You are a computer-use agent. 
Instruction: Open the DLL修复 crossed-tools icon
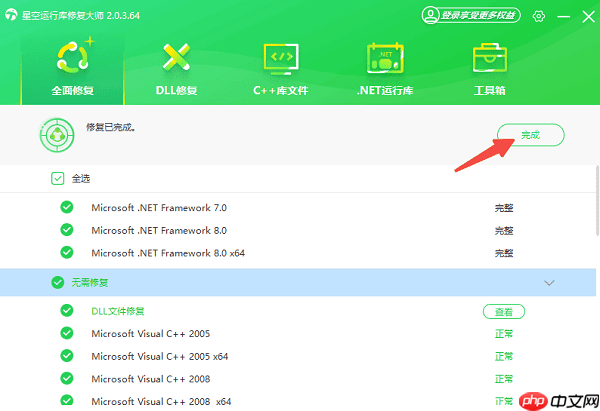click(176, 57)
